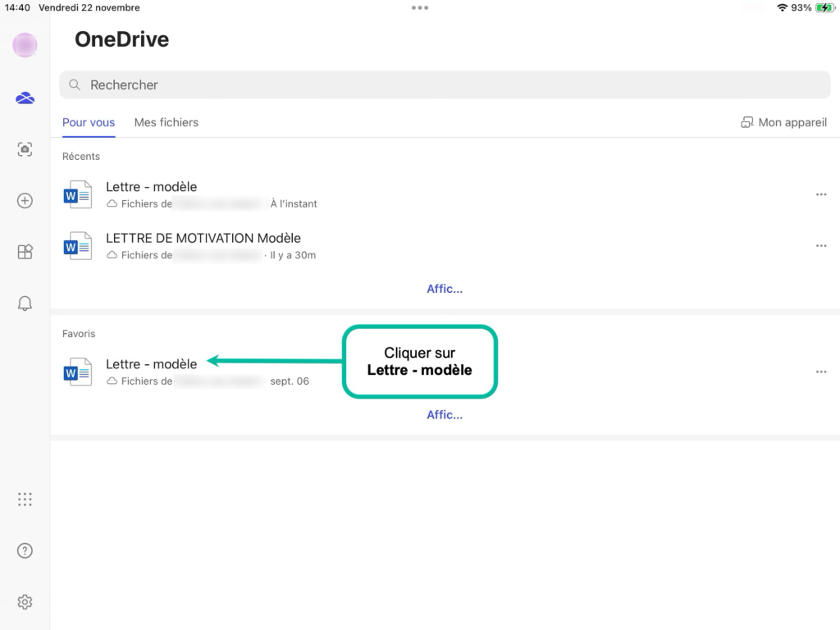Viewport: 840px width, 630px height.
Task: Switch to the Mes fichiers tab
Action: [x=167, y=122]
